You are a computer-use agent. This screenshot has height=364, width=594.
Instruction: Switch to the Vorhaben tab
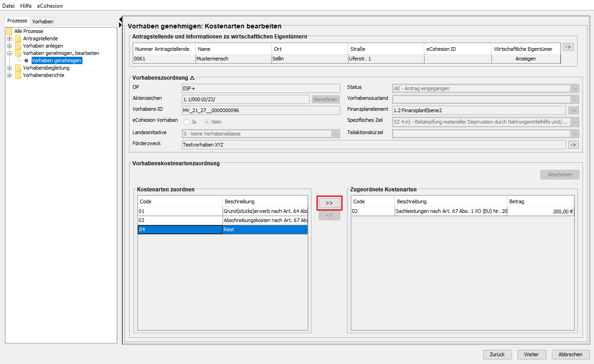pos(43,22)
